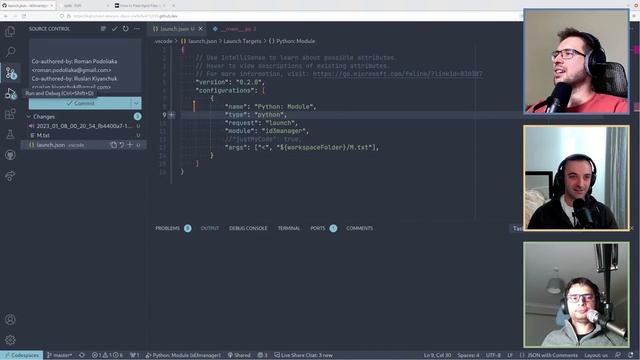This screenshot has width=640, height=360.
Task: Open the GitHub view in activity bar
Action: tap(10, 155)
